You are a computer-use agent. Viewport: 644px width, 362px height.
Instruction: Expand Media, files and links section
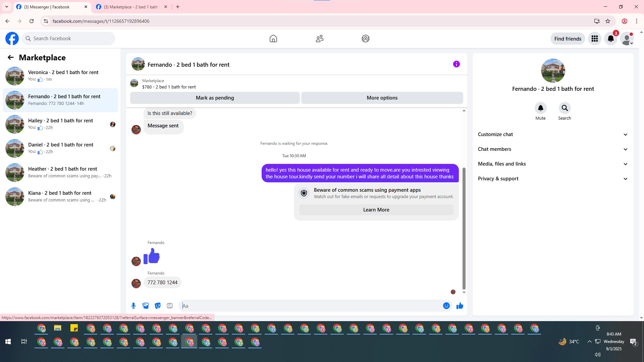point(553,164)
